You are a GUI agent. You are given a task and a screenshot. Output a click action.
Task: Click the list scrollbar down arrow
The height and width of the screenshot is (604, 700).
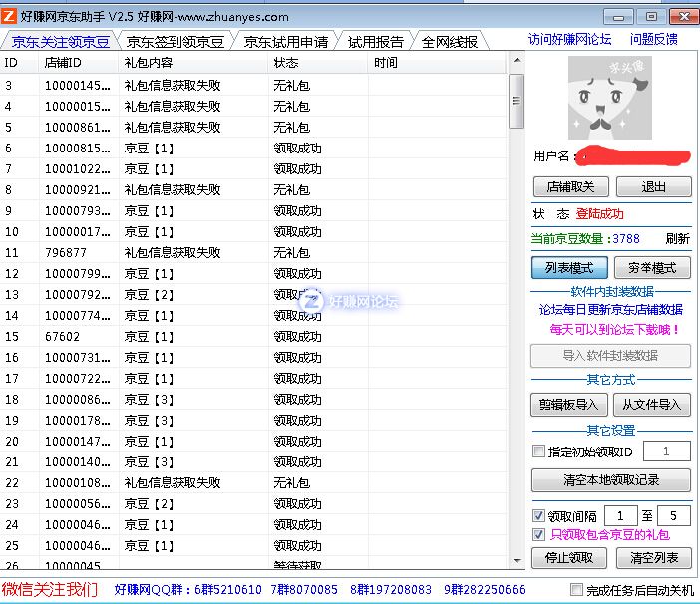pos(517,560)
